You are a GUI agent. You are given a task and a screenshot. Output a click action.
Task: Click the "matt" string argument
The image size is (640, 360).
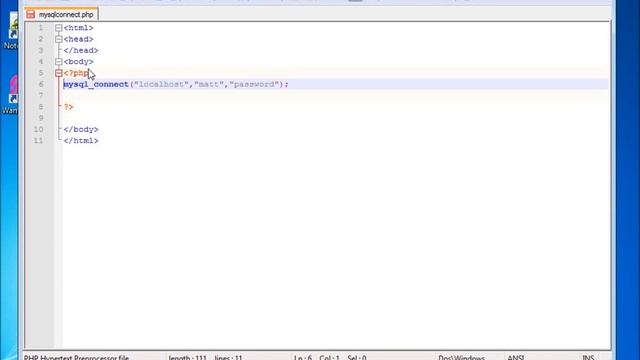coord(209,84)
